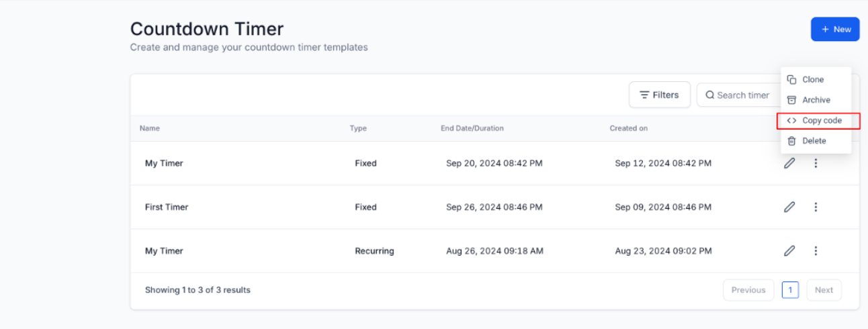Choose Archive in the options menu
The image size is (868, 329).
(816, 100)
